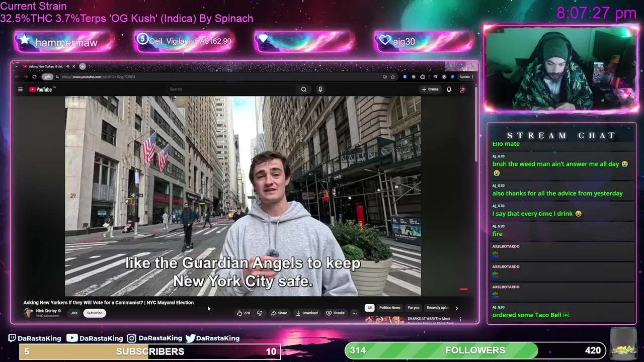Click chat message 'ordered some Taco Bell'
This screenshot has width=644, height=362.
tap(531, 315)
